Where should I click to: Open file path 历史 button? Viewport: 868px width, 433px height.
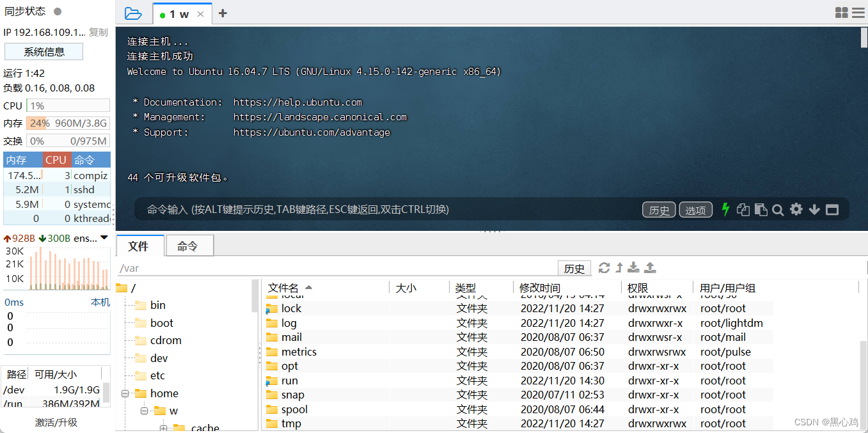(x=574, y=269)
